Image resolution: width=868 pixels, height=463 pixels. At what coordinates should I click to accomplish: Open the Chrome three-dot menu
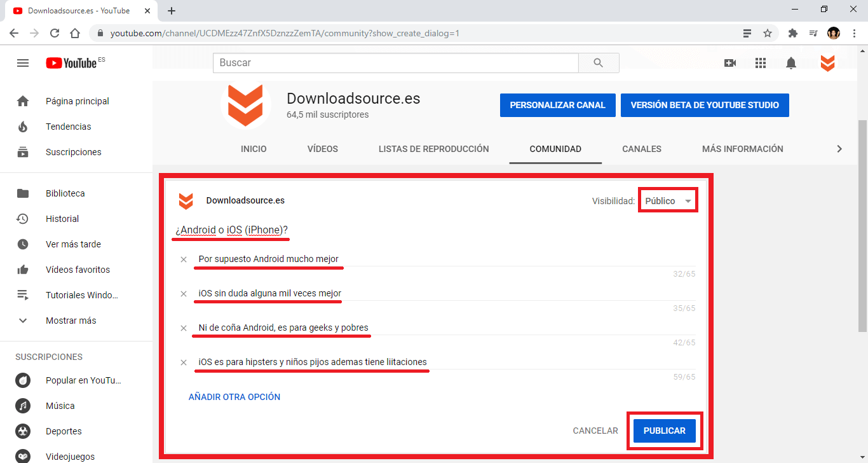(855, 33)
